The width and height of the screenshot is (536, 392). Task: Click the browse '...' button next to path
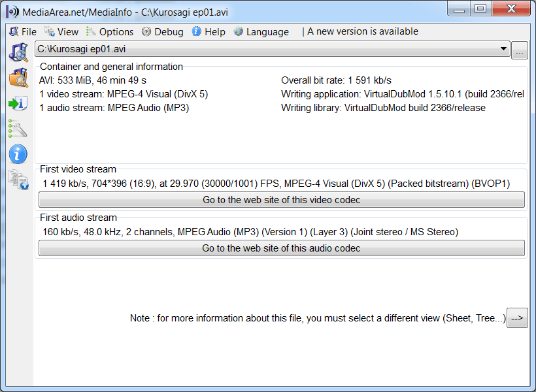click(x=519, y=50)
